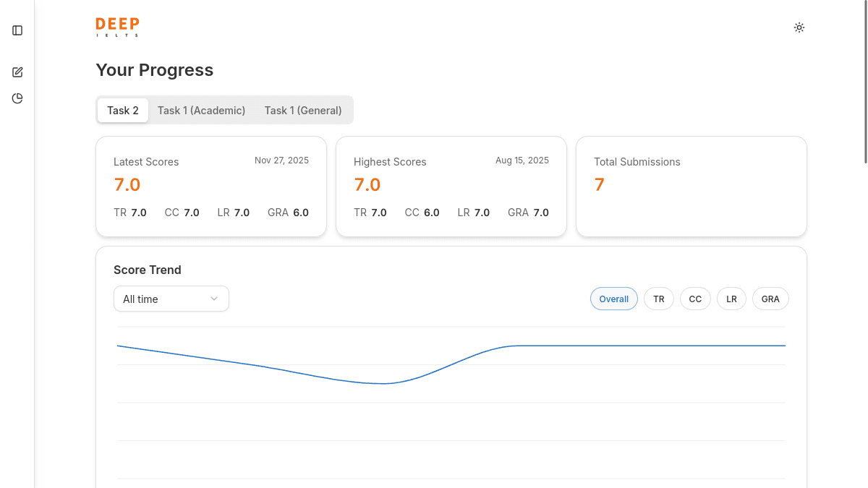Click the Highest Scores heading
Screen dimensions: 868x488
coord(390,162)
